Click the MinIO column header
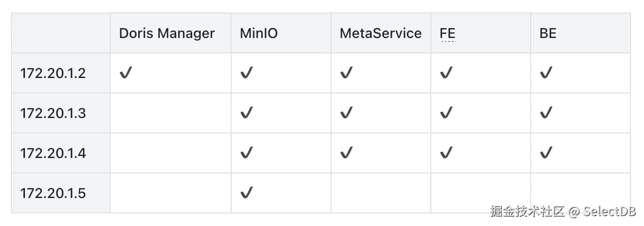This screenshot has width=644, height=226. (259, 33)
